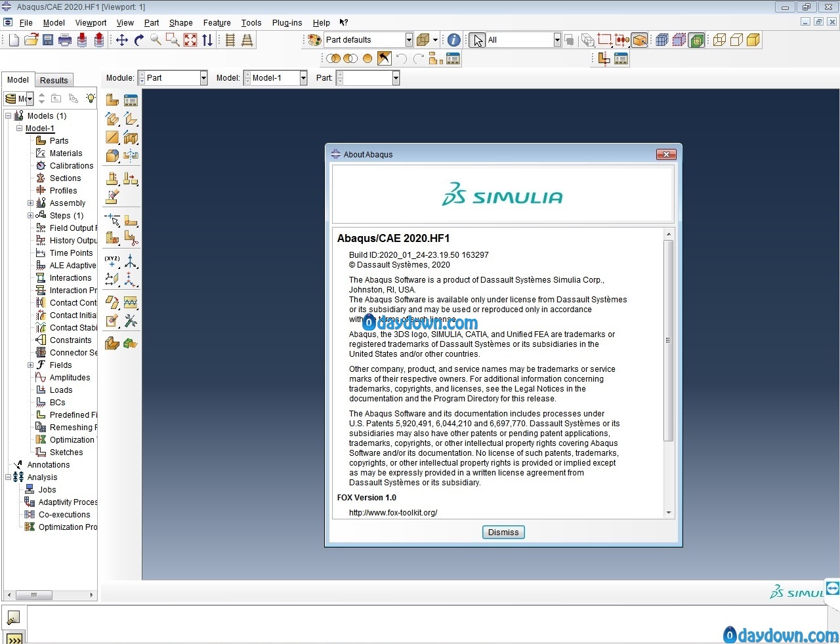Close the About Abaqus dialog window

pyautogui.click(x=666, y=155)
